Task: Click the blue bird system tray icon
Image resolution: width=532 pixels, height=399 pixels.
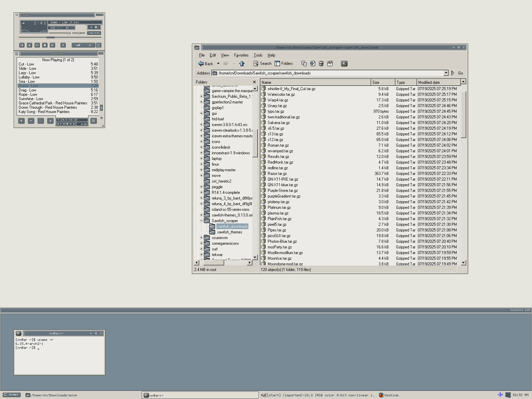Action: (500, 395)
